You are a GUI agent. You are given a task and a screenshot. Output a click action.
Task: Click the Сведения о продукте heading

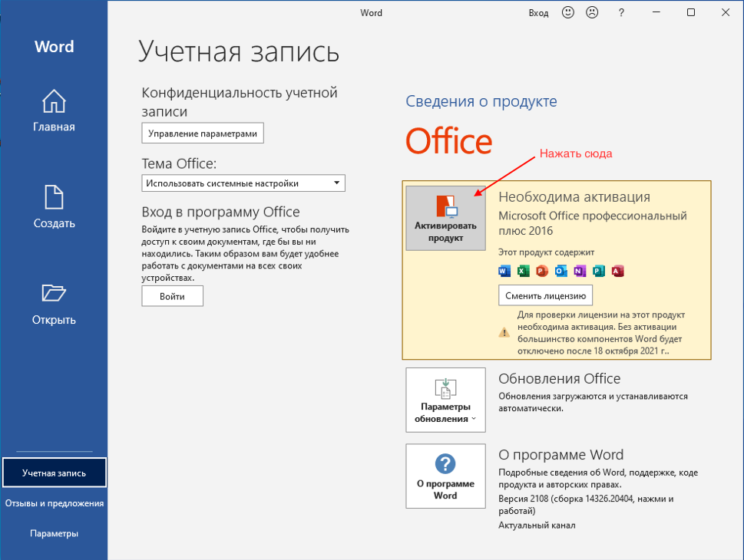pyautogui.click(x=481, y=101)
